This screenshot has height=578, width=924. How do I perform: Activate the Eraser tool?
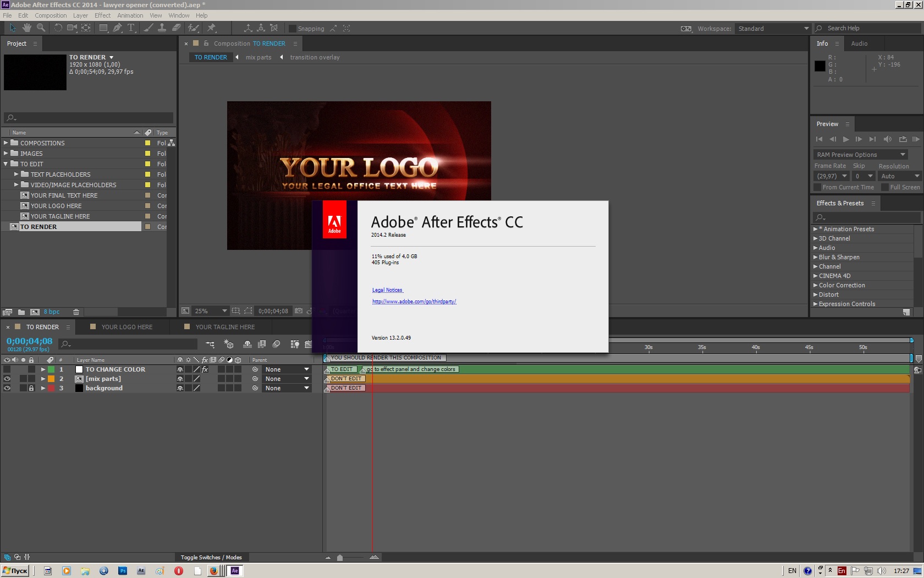pyautogui.click(x=177, y=28)
